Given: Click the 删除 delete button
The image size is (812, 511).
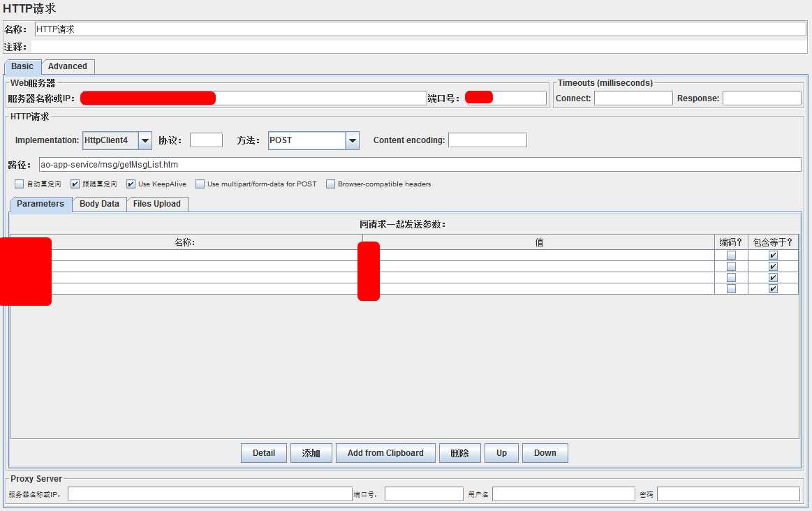Looking at the screenshot, I should (460, 453).
